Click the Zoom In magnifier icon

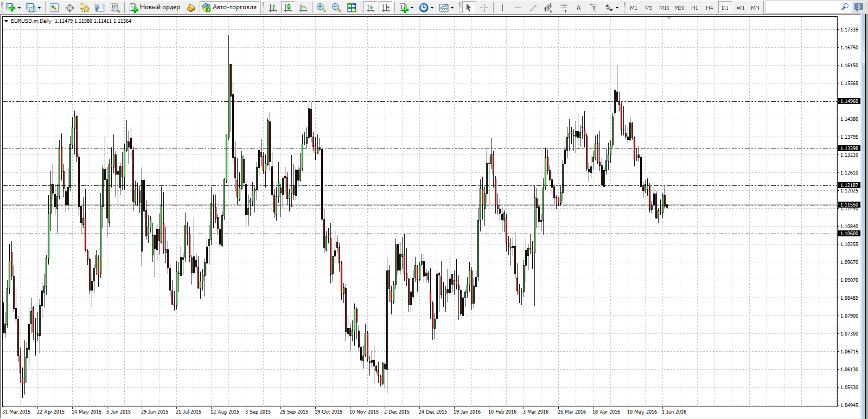tap(321, 8)
